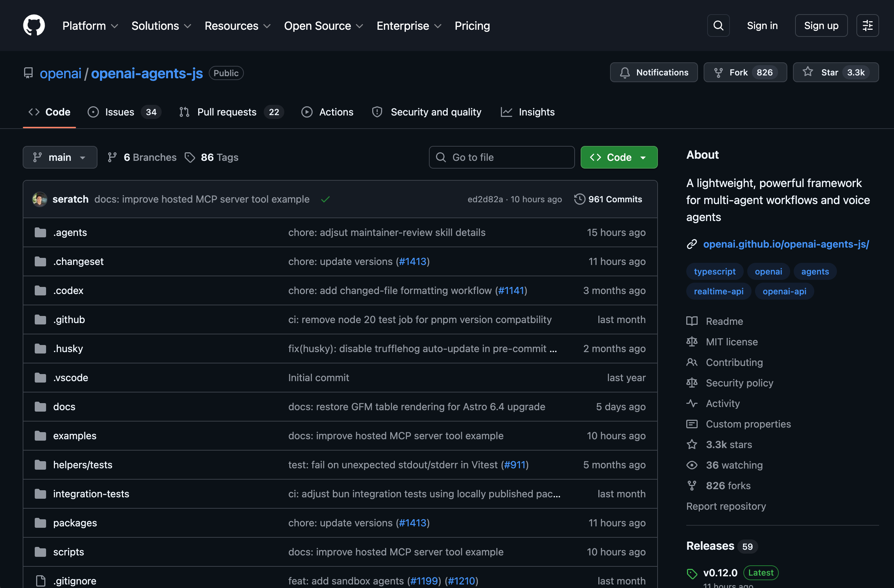Viewport: 894px width, 588px height.
Task: Open the packages folder
Action: click(75, 523)
